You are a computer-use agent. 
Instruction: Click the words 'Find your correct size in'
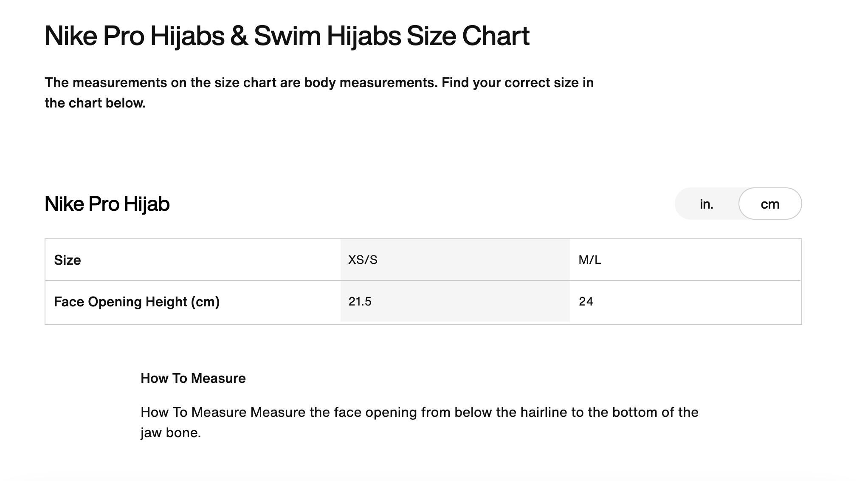click(x=517, y=82)
